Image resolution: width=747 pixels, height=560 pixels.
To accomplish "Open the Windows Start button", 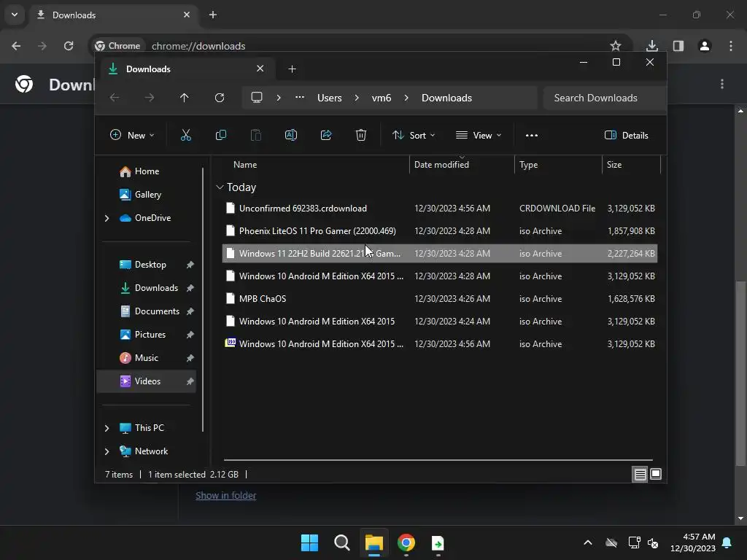I will (309, 542).
